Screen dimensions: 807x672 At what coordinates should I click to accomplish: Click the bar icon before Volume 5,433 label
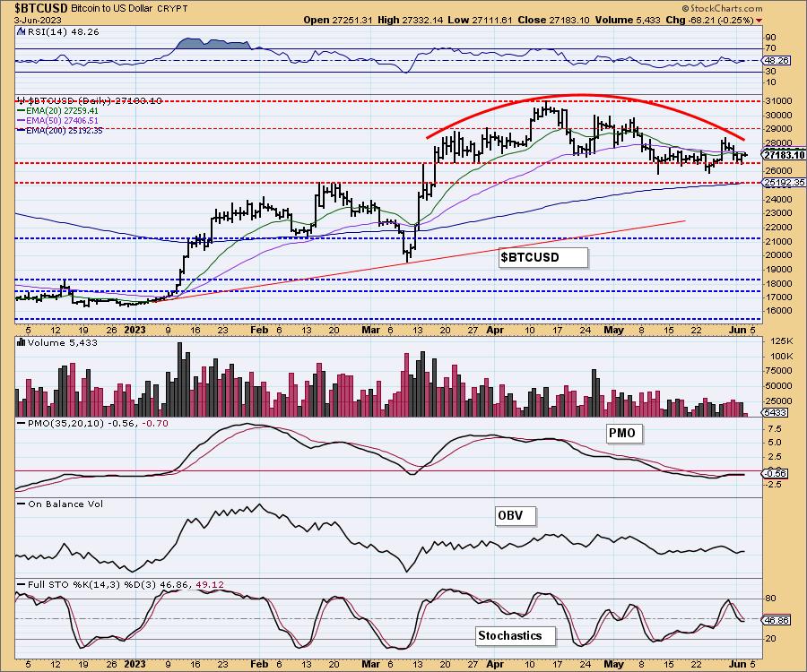click(22, 342)
